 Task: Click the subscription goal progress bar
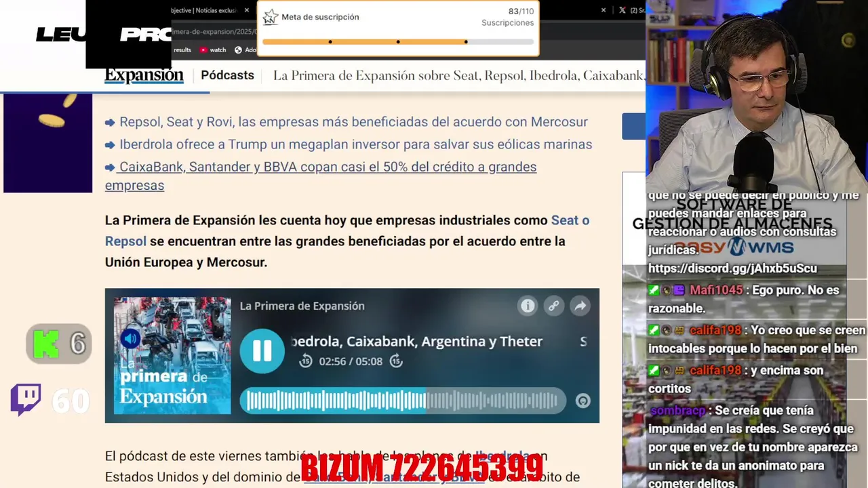point(398,42)
